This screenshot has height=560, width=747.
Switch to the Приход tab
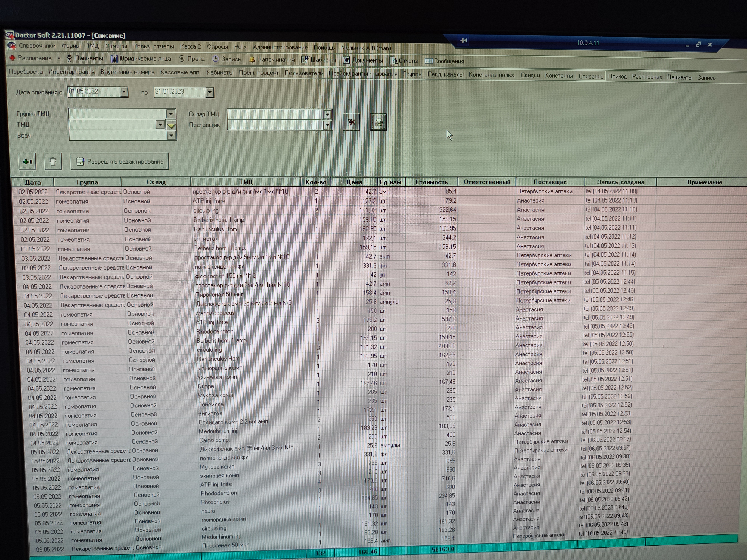(617, 77)
